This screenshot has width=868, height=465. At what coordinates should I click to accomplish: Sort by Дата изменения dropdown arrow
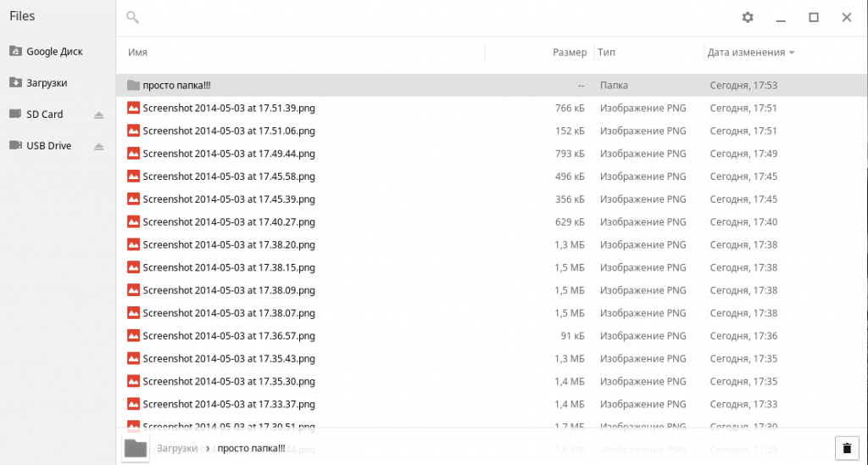[792, 53]
